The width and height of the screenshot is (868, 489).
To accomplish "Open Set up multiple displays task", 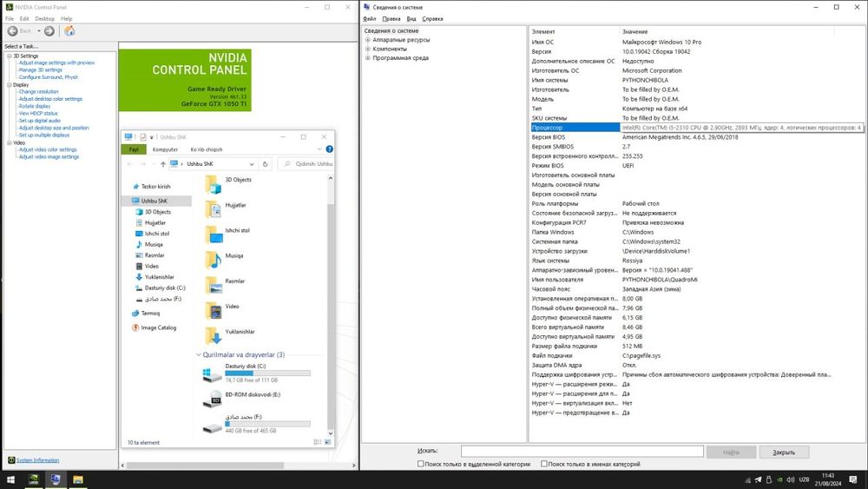I will pos(44,135).
